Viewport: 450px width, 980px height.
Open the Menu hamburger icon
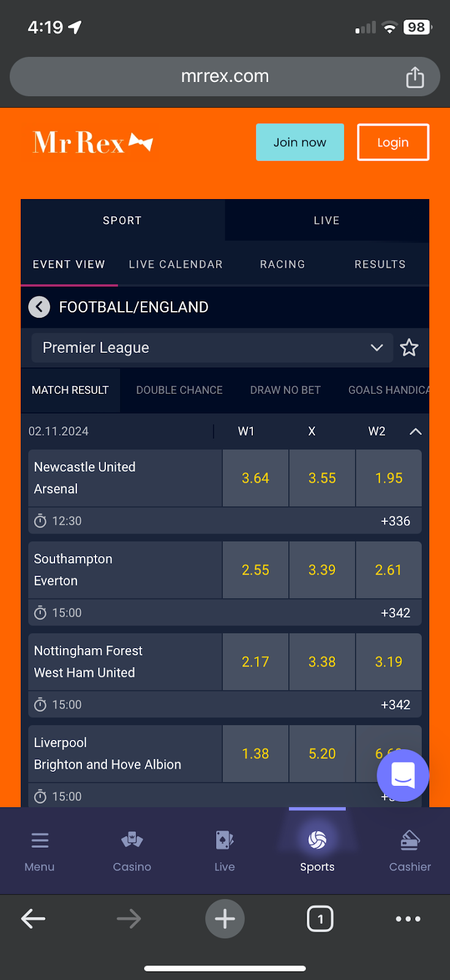pyautogui.click(x=40, y=840)
